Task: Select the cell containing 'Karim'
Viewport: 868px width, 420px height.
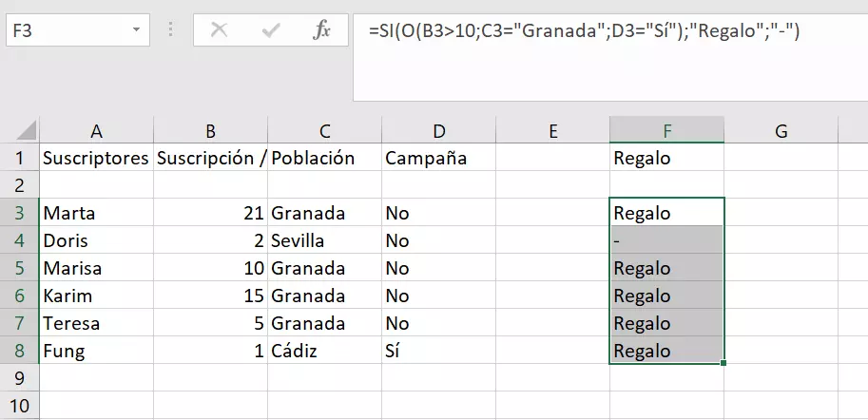Action: click(96, 296)
